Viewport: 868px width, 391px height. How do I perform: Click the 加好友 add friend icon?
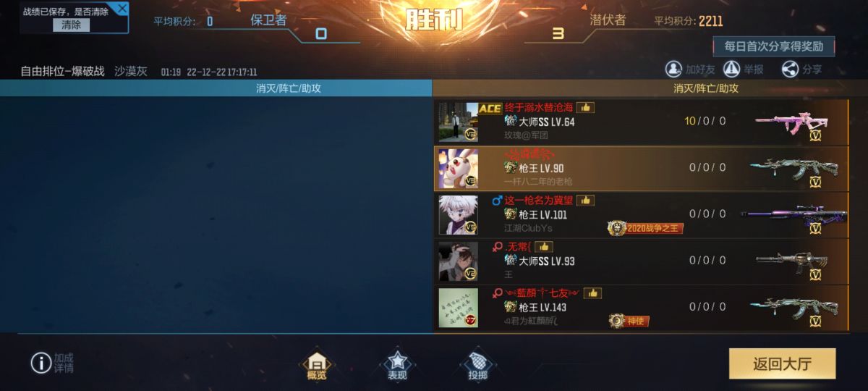(x=673, y=69)
